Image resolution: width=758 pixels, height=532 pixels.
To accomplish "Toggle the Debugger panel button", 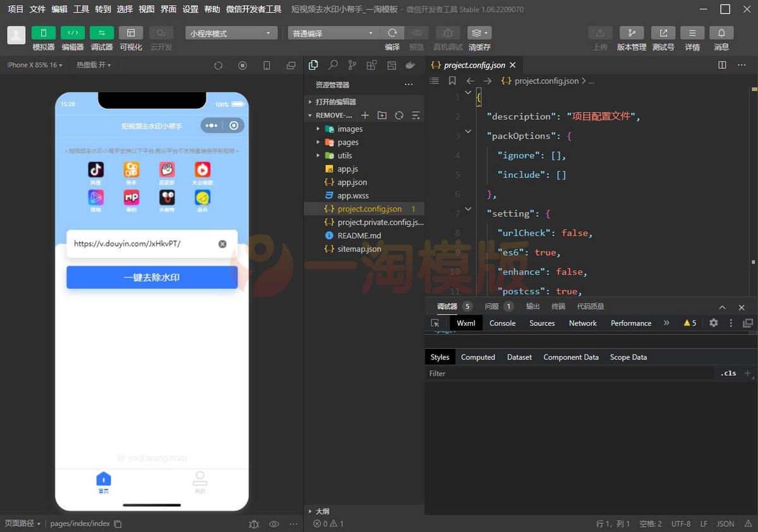I will click(102, 33).
